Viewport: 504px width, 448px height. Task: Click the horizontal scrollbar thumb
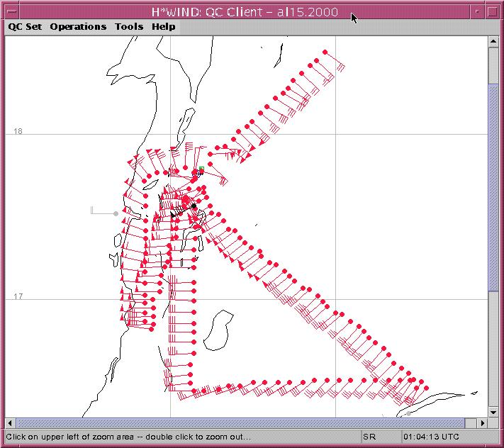point(247,422)
